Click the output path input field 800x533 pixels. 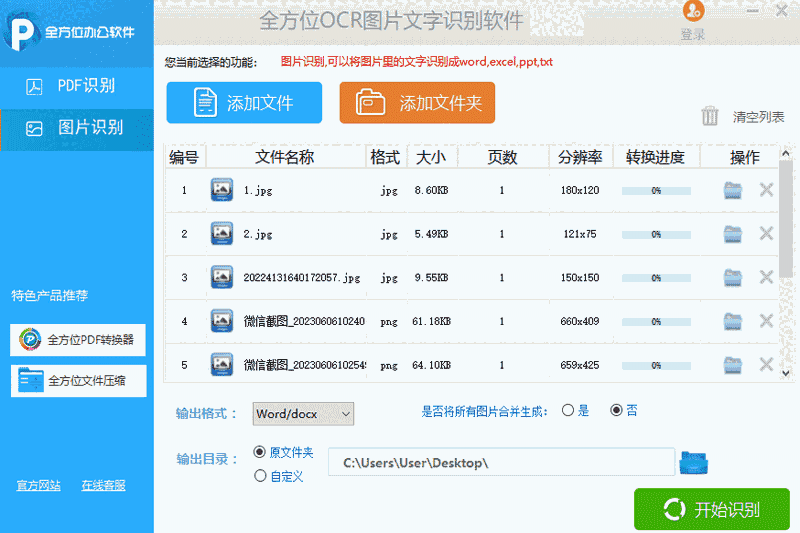(502, 462)
